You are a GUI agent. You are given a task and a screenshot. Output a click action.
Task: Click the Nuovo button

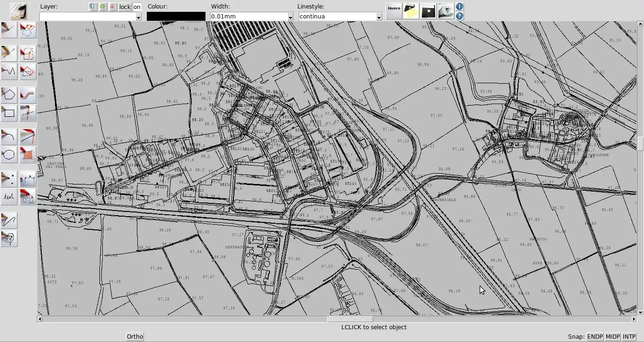pyautogui.click(x=394, y=11)
